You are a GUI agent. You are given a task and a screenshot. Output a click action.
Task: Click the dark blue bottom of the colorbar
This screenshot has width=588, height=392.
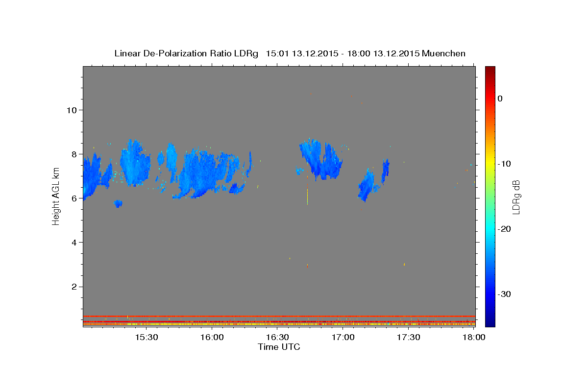490,321
